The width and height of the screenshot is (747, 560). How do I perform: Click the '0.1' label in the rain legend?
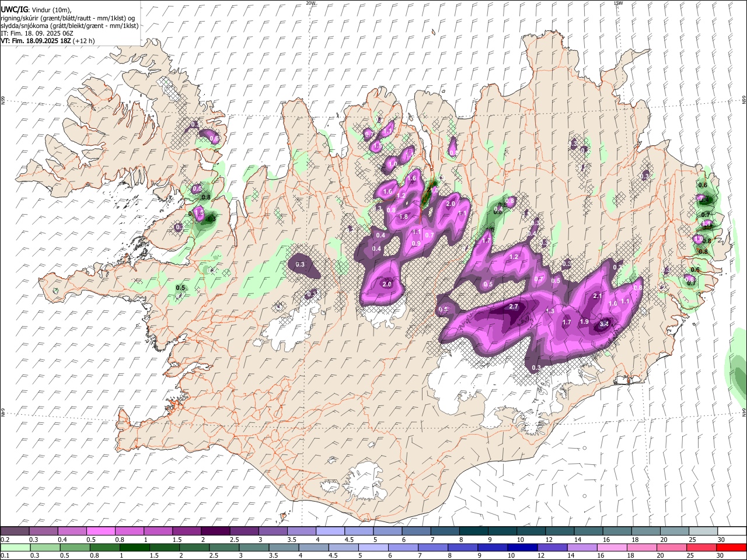pos(5,556)
